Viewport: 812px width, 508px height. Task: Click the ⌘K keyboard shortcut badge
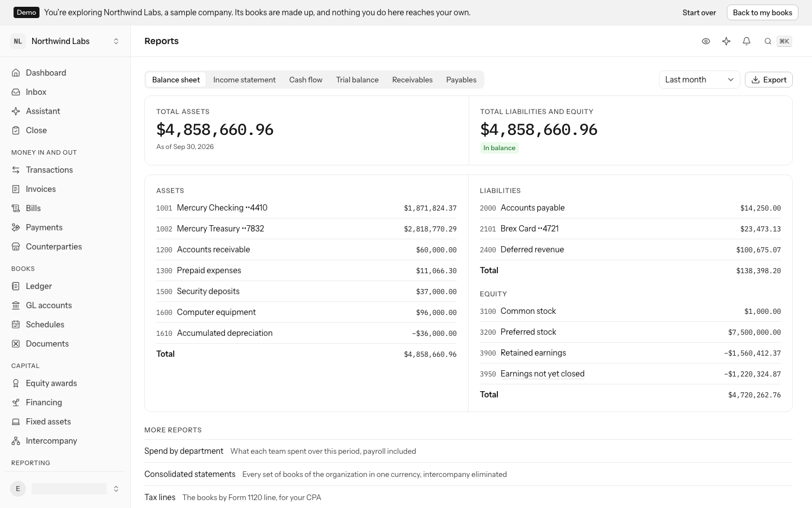point(784,41)
